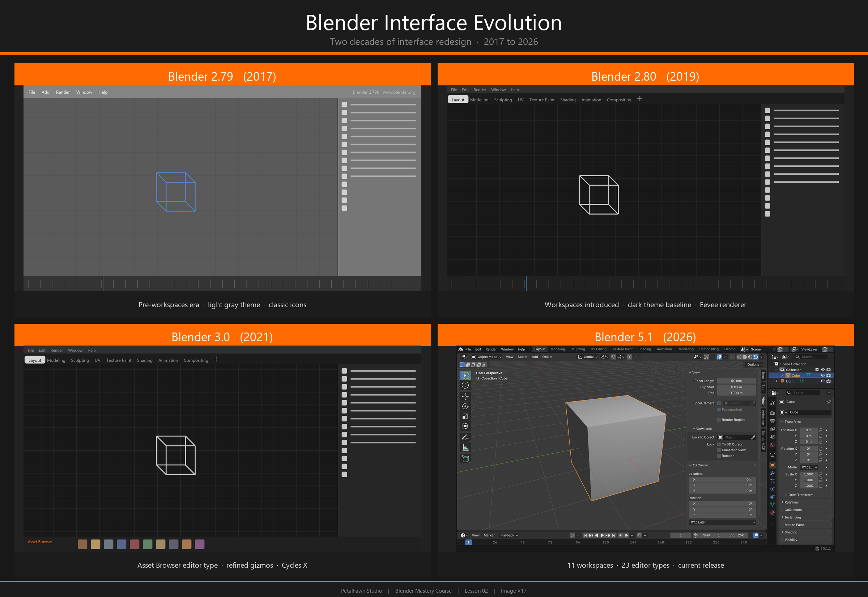Select the Add Cube tool
The width and height of the screenshot is (868, 597).
coord(465,458)
